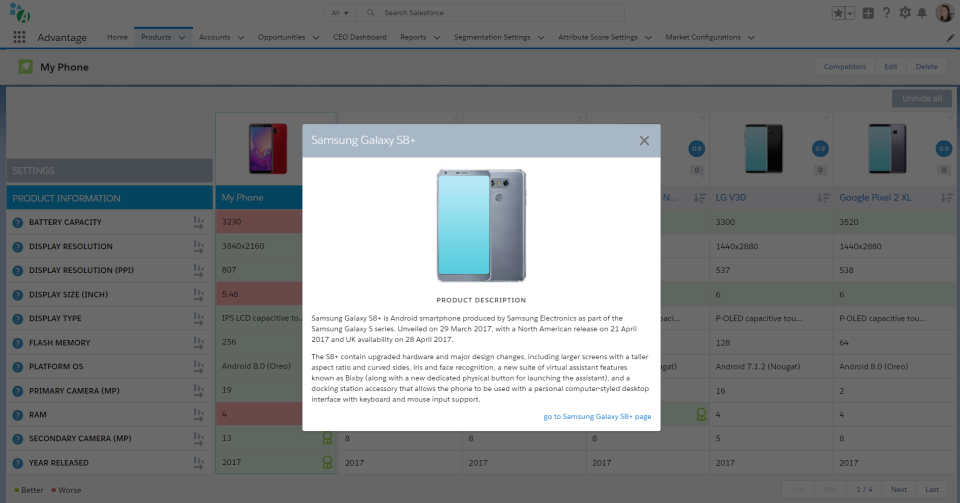960x503 pixels.
Task: Expand the Segmentation Settings dropdown arrow
Action: pos(541,37)
